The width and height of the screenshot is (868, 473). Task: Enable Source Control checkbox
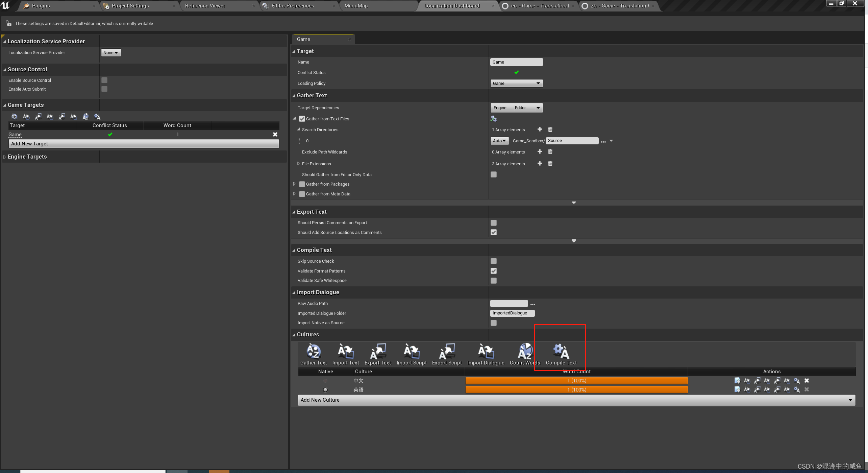[x=104, y=80]
